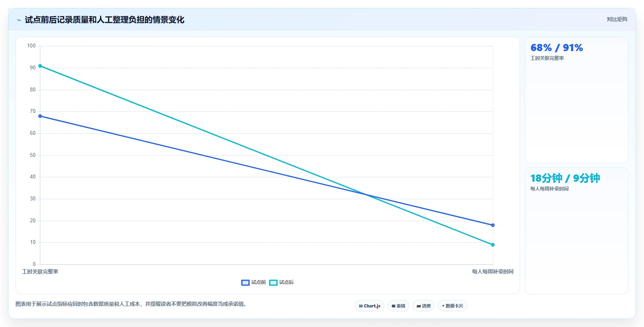This screenshot has width=644, height=327.
Task: Click the 试点前 data point at 18
Action: (493, 225)
